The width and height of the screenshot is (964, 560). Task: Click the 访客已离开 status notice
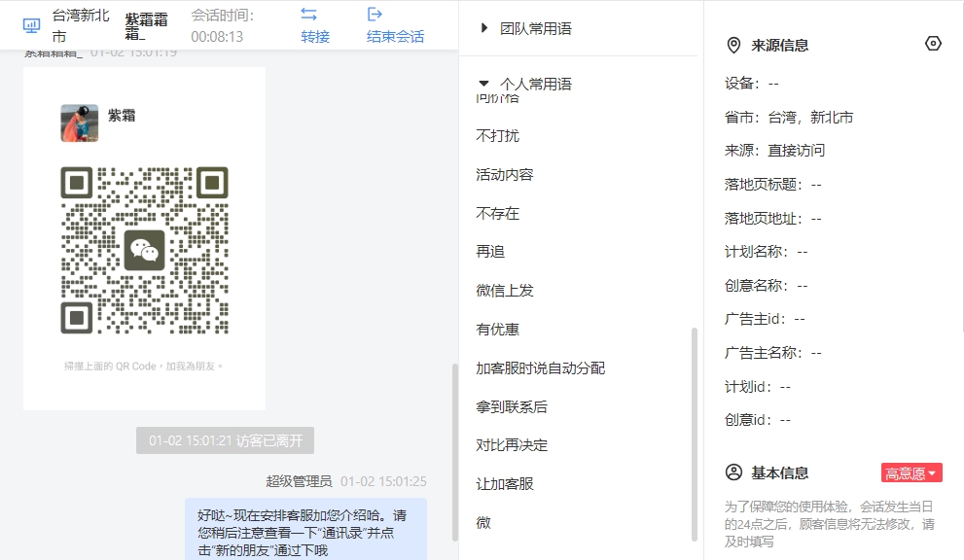click(x=225, y=440)
